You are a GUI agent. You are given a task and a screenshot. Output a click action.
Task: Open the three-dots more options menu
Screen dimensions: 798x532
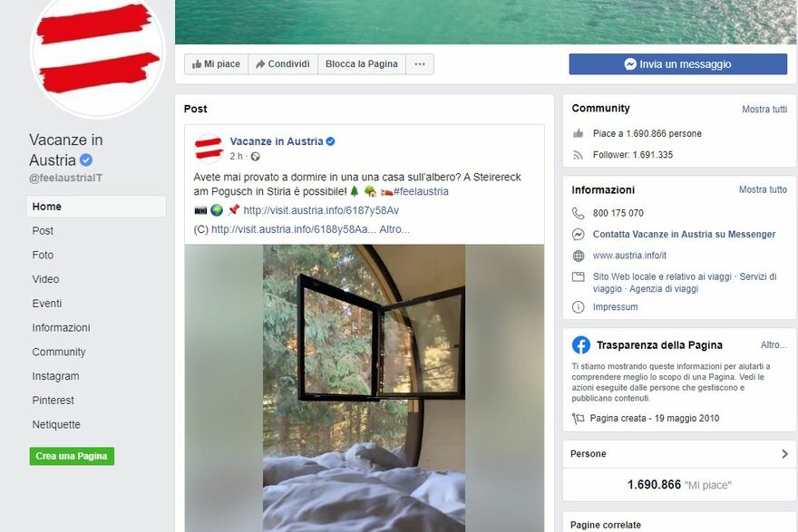[x=420, y=64]
